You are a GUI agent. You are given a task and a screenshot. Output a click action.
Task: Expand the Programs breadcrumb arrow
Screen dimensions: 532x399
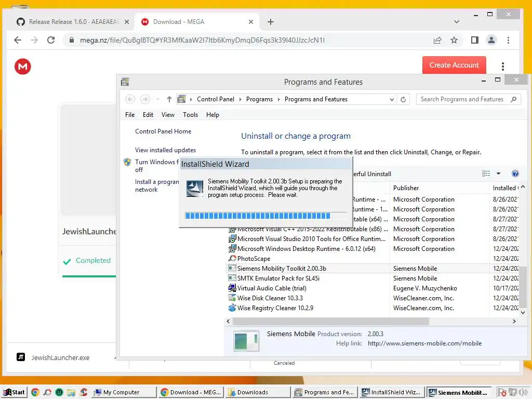pyautogui.click(x=279, y=99)
